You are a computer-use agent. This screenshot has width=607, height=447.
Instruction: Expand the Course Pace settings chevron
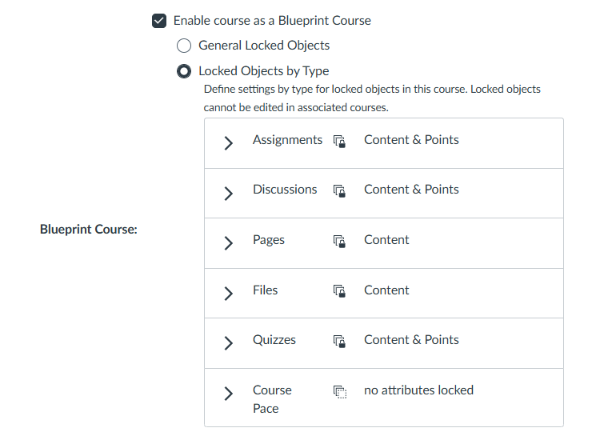(229, 393)
